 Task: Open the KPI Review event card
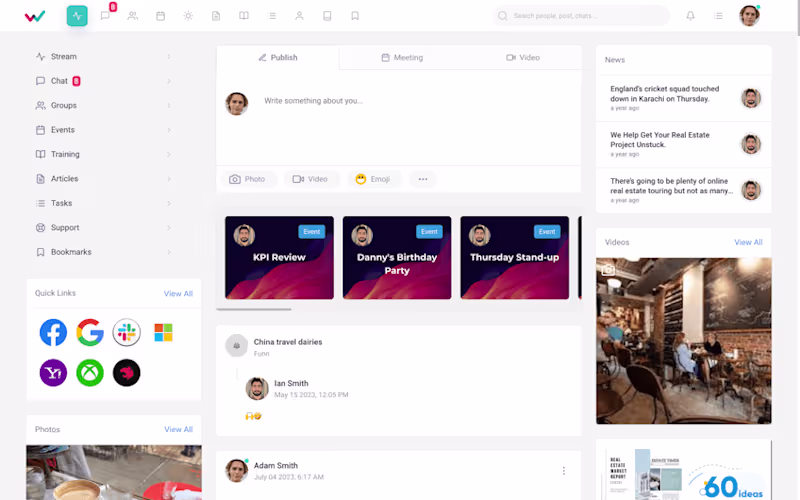(279, 258)
